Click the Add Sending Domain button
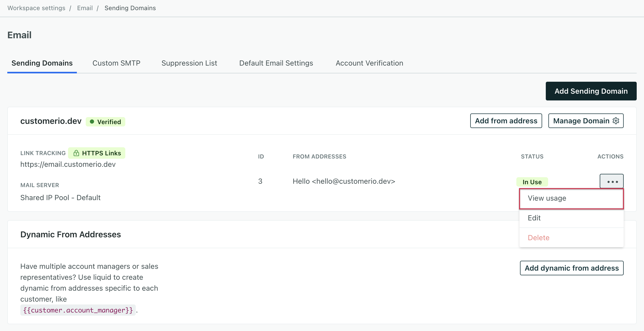 [591, 91]
